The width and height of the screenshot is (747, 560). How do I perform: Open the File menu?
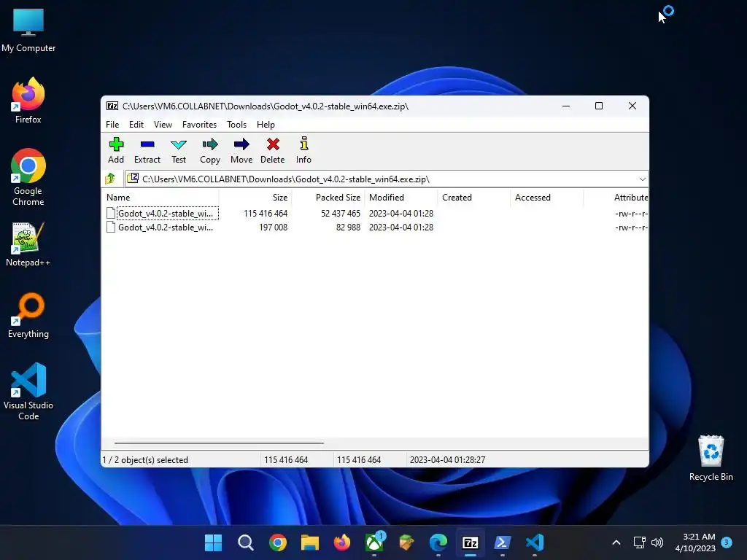tap(112, 124)
